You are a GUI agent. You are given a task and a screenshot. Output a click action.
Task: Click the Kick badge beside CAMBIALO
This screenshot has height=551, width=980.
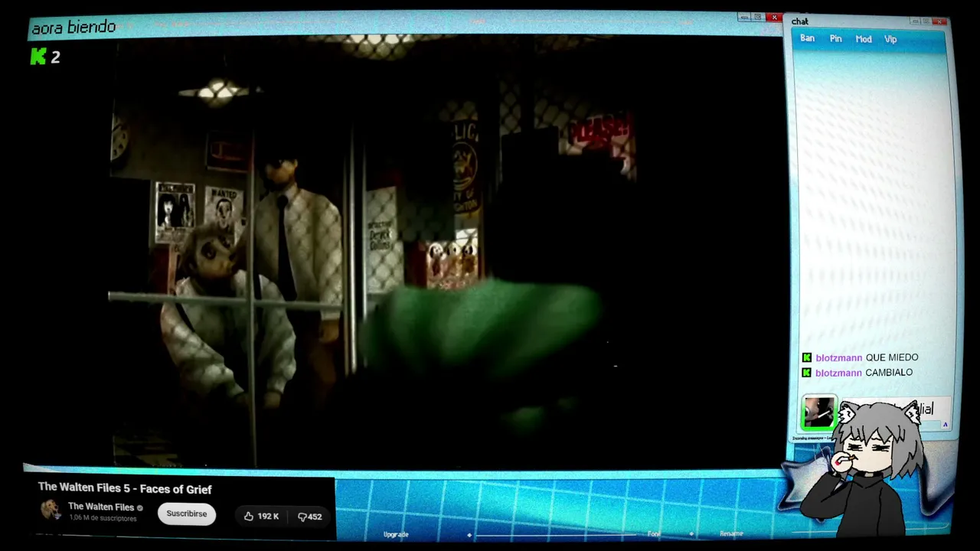[x=806, y=373]
